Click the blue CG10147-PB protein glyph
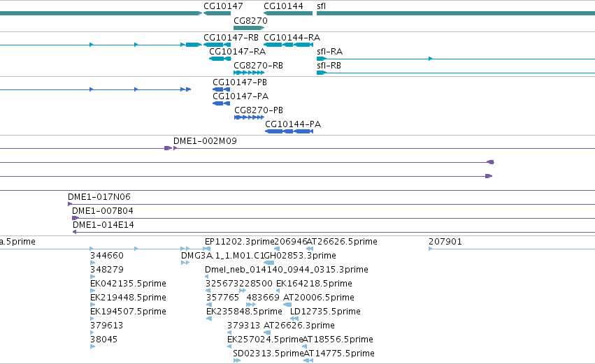Image resolution: width=595 pixels, height=364 pixels. point(221,89)
